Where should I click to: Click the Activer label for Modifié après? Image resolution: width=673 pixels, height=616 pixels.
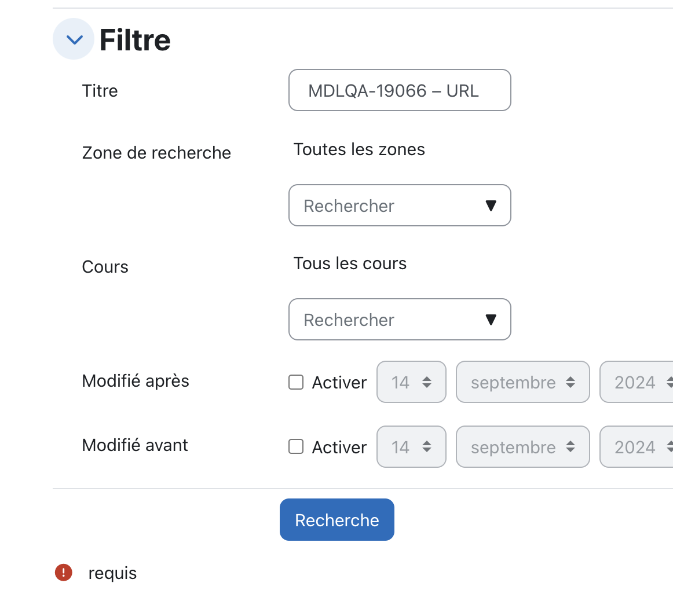pos(339,383)
